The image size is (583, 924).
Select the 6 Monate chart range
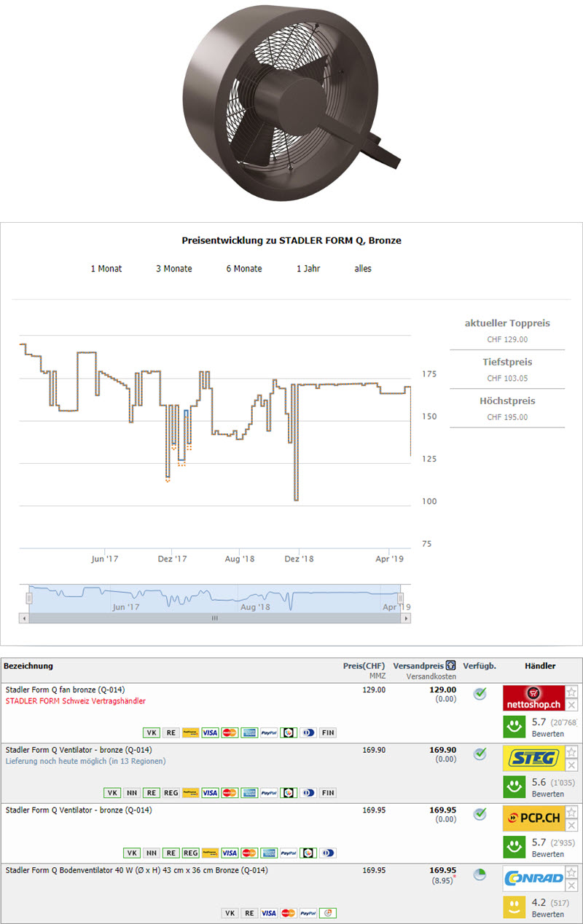click(x=244, y=269)
